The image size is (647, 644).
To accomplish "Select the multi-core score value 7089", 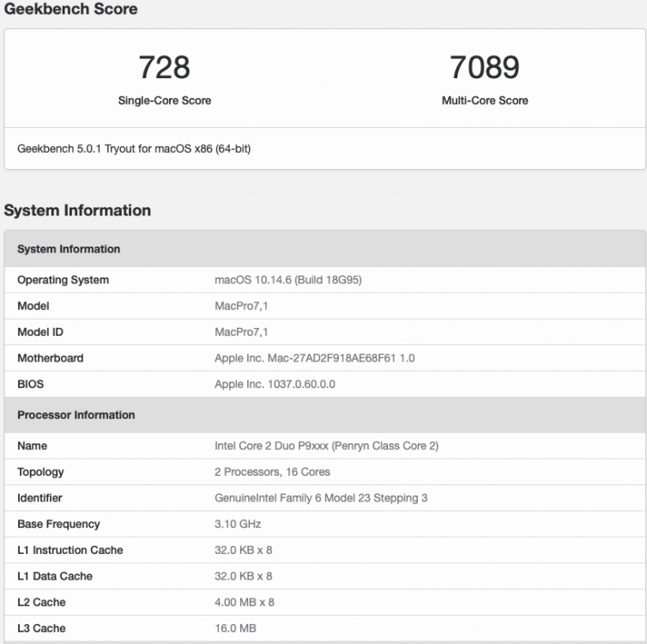I will pos(485,67).
